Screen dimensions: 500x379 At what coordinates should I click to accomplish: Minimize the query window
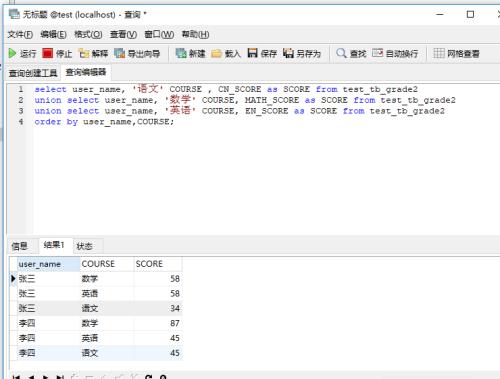(440, 14)
